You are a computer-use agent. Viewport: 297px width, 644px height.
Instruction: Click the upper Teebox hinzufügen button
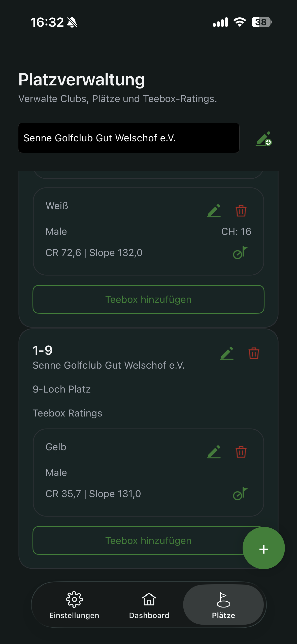coord(149,299)
